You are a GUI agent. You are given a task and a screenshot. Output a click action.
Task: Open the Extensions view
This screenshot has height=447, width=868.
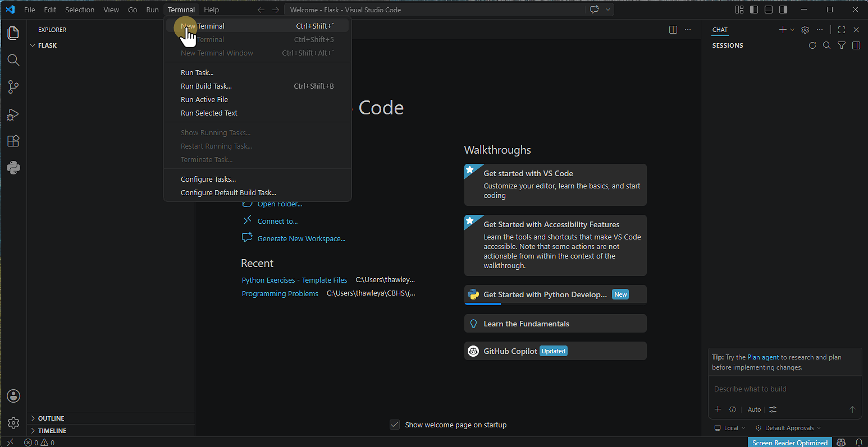pos(13,141)
